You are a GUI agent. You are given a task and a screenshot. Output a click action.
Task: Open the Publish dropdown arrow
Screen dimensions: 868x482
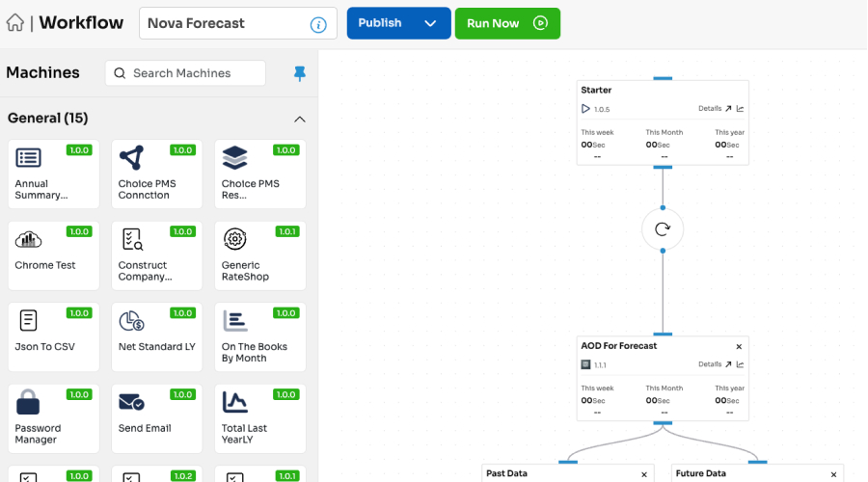(x=430, y=23)
